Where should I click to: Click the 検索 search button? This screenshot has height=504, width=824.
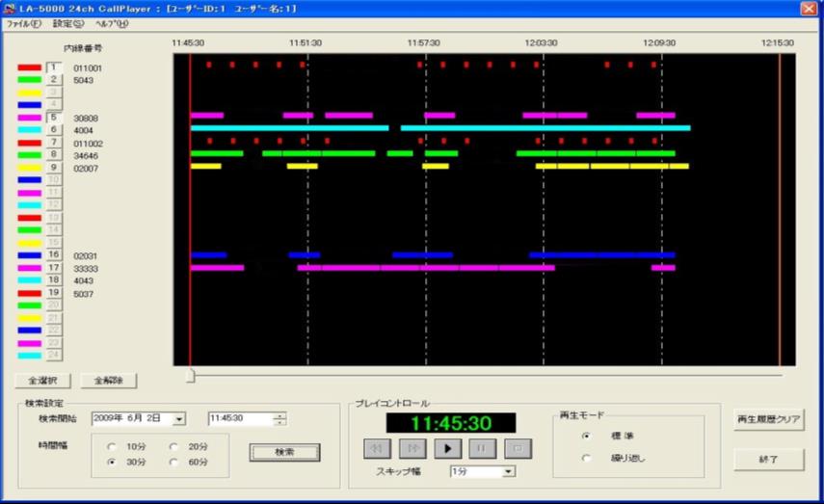[284, 452]
